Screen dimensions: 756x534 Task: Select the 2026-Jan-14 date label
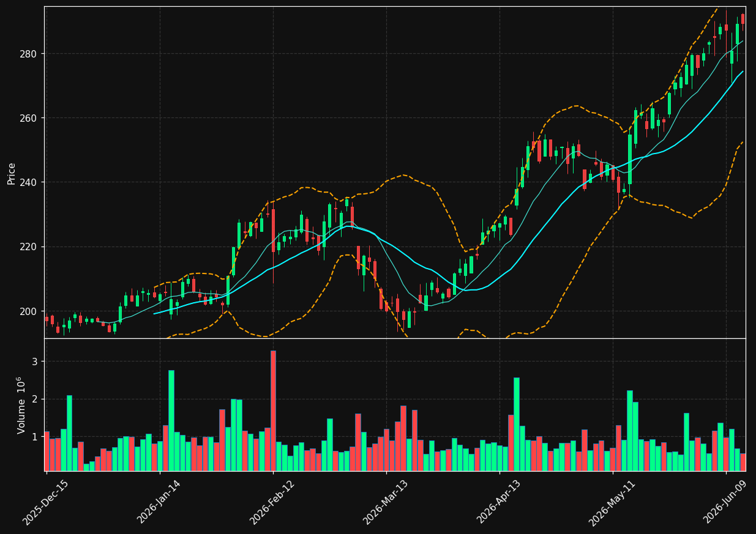click(x=159, y=502)
